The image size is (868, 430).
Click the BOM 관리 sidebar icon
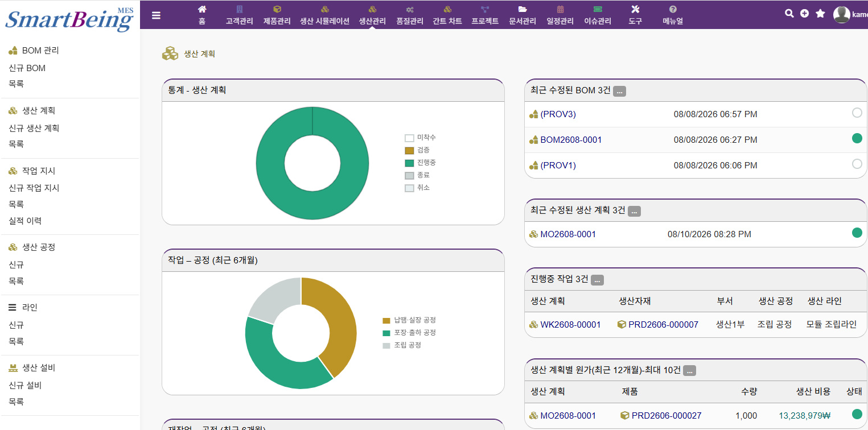13,51
